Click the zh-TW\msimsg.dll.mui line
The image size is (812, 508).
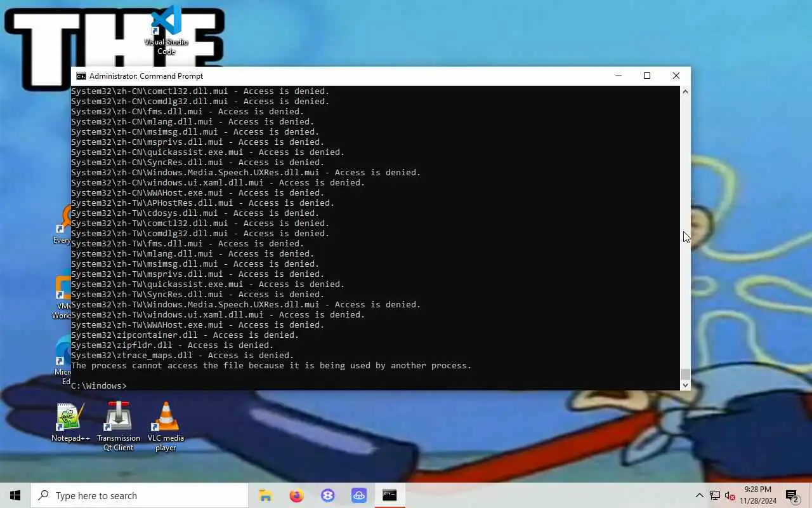[195, 264]
